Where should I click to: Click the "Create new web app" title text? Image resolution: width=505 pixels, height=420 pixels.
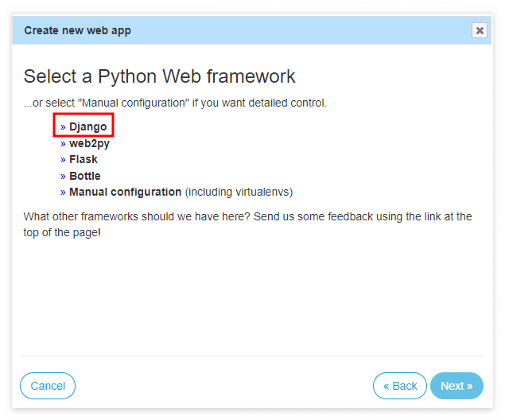(78, 30)
